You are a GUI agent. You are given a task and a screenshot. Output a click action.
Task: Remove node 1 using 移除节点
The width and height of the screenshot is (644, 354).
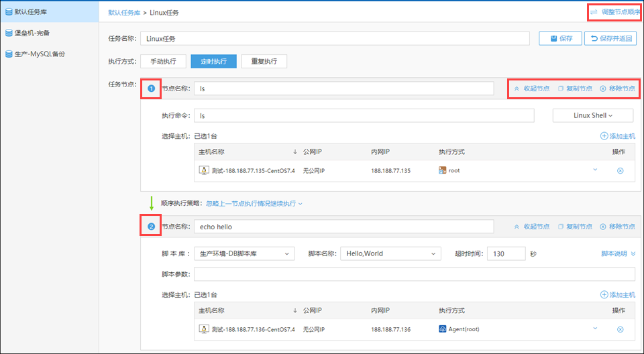pyautogui.click(x=617, y=88)
